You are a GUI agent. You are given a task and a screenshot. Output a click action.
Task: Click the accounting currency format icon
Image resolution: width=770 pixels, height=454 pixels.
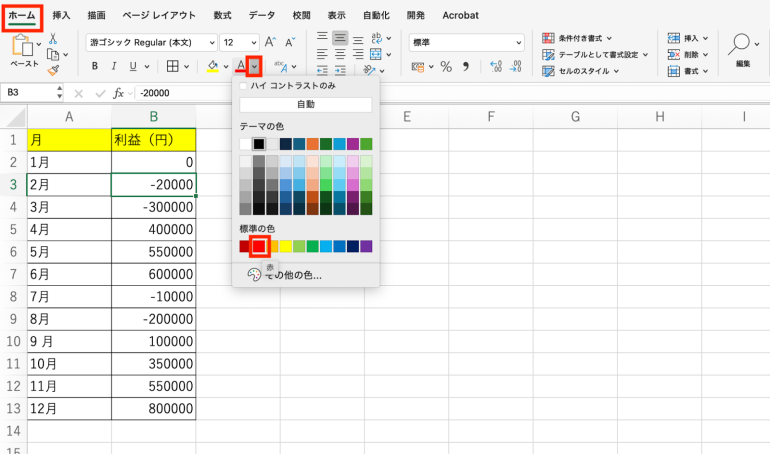point(418,67)
